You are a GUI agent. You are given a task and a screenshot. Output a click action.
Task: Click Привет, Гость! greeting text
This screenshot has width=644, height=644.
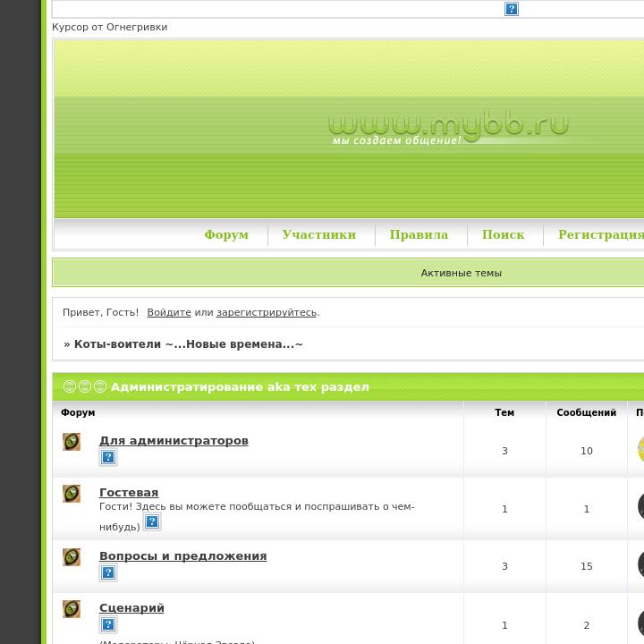[100, 312]
